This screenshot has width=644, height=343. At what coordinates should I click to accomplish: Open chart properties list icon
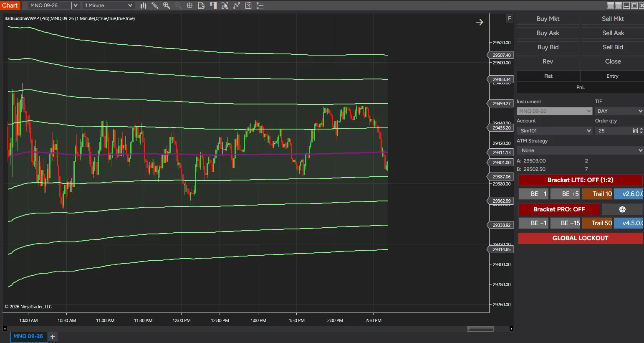(x=260, y=5)
